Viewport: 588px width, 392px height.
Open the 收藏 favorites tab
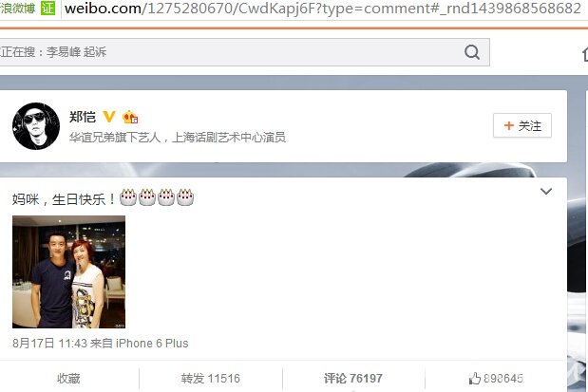point(68,378)
